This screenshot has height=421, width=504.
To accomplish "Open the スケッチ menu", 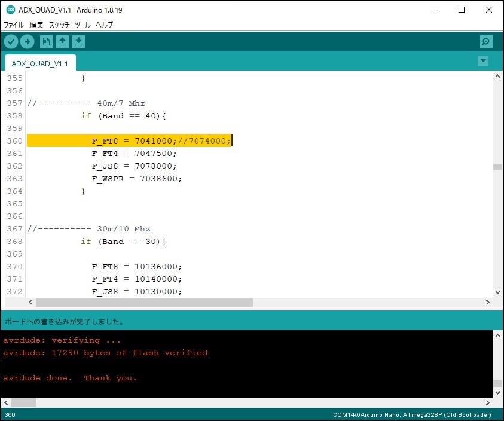I will pyautogui.click(x=59, y=25).
